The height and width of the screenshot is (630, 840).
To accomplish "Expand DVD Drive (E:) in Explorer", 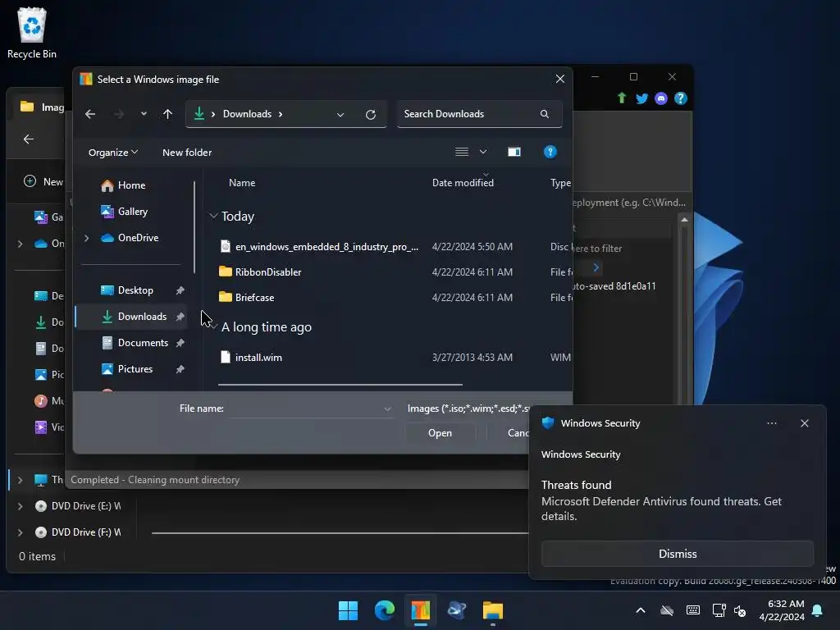I will 20,506.
